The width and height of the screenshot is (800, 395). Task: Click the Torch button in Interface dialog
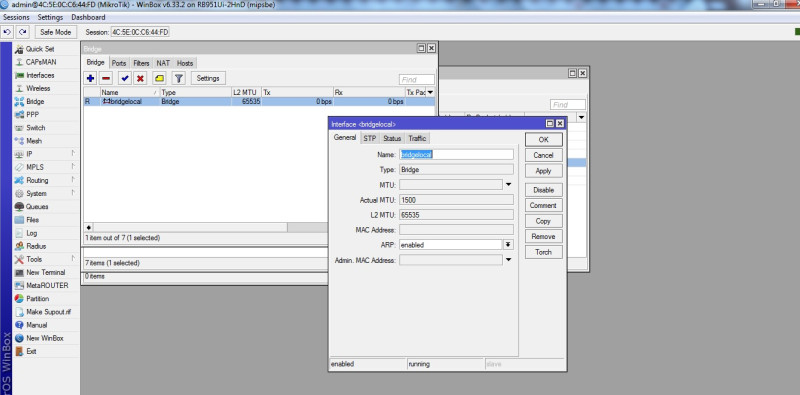tap(543, 252)
